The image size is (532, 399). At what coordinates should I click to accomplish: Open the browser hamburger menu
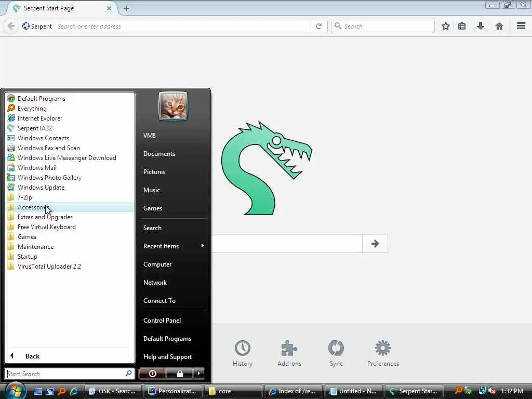click(x=521, y=26)
